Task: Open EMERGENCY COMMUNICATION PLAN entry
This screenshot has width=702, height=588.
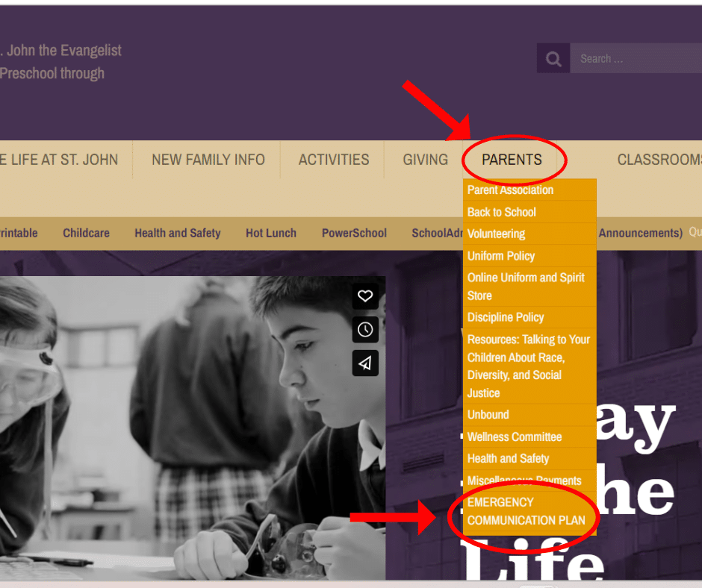Action: pyautogui.click(x=529, y=511)
